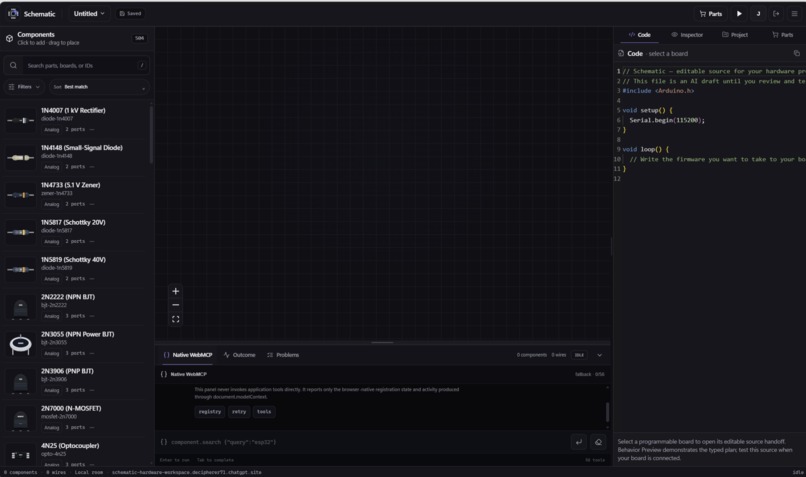Switch to the Project tab
The width and height of the screenshot is (806, 477).
pos(735,35)
